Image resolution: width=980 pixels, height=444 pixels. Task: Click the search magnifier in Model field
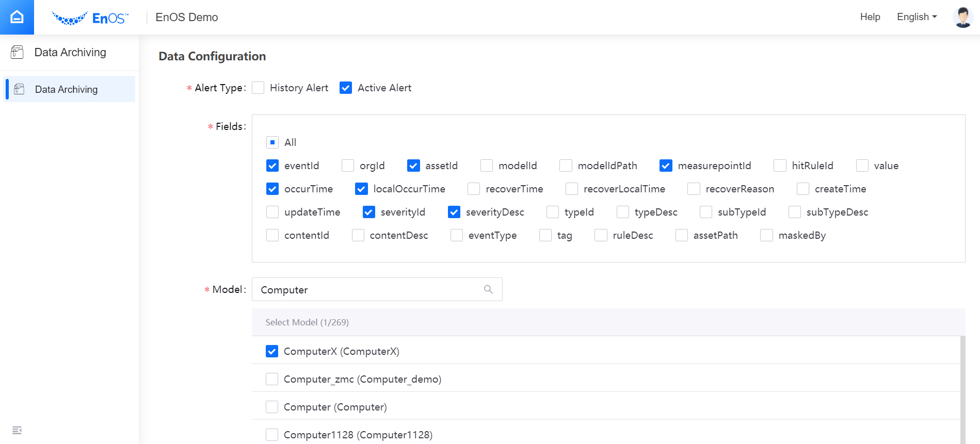click(x=488, y=289)
